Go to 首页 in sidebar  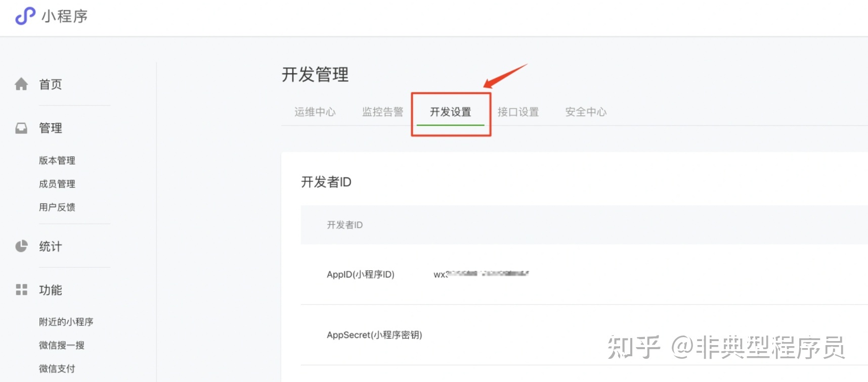tap(51, 84)
